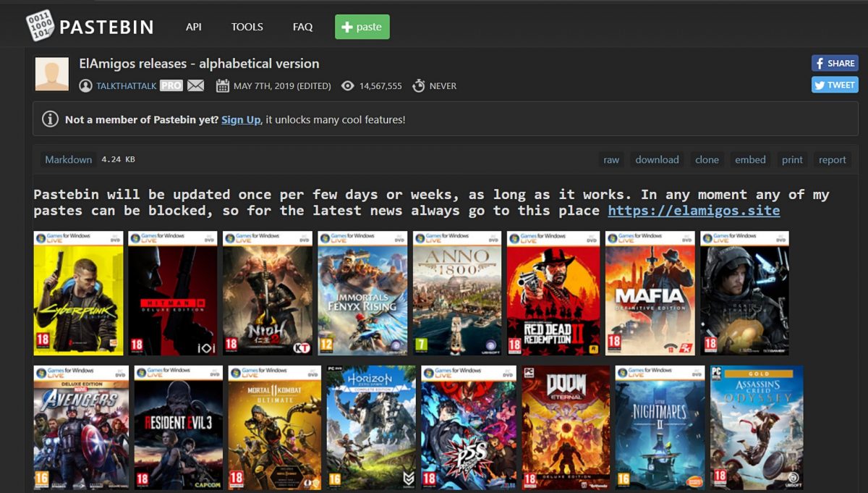Create a new paste with green button
The height and width of the screenshot is (493, 868).
tap(362, 27)
